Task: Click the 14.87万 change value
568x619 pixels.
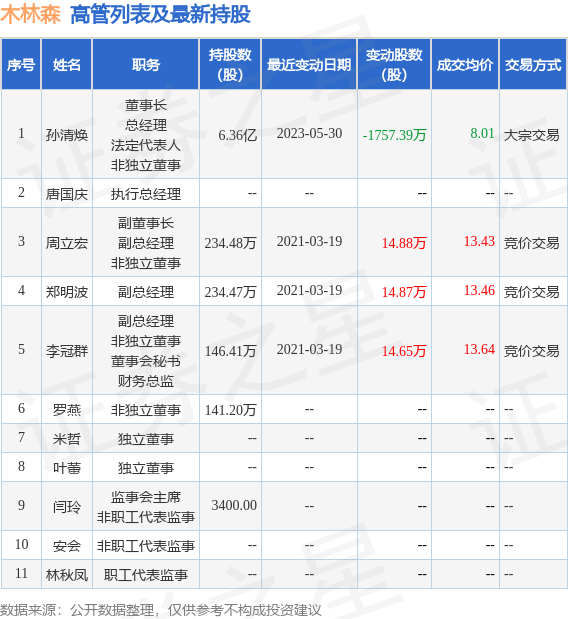Action: 404,292
